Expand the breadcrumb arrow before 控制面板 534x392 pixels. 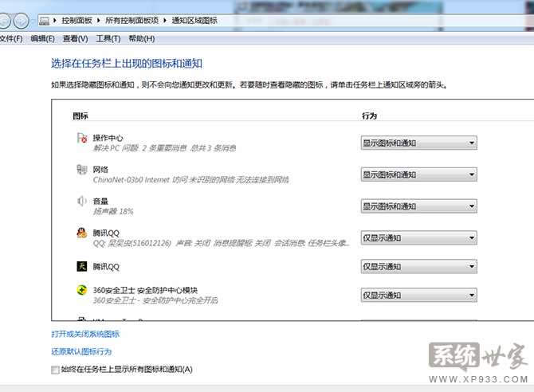(x=54, y=21)
